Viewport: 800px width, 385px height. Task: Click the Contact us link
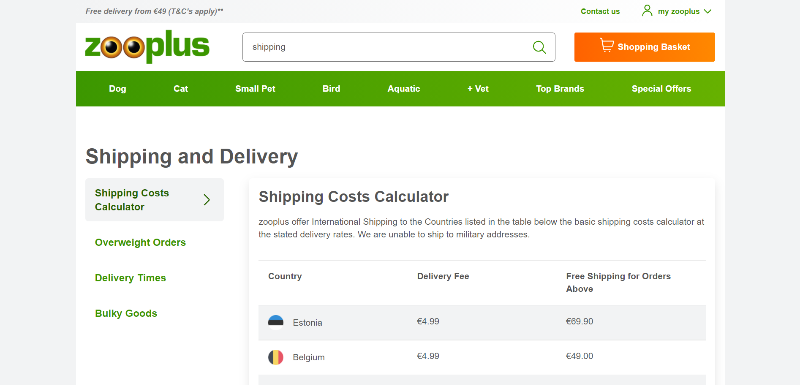pyautogui.click(x=600, y=11)
